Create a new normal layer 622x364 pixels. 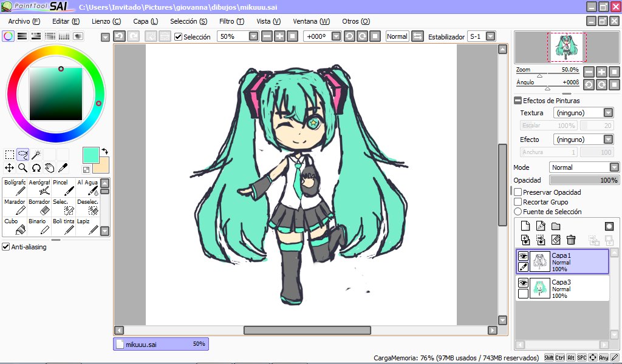(525, 226)
